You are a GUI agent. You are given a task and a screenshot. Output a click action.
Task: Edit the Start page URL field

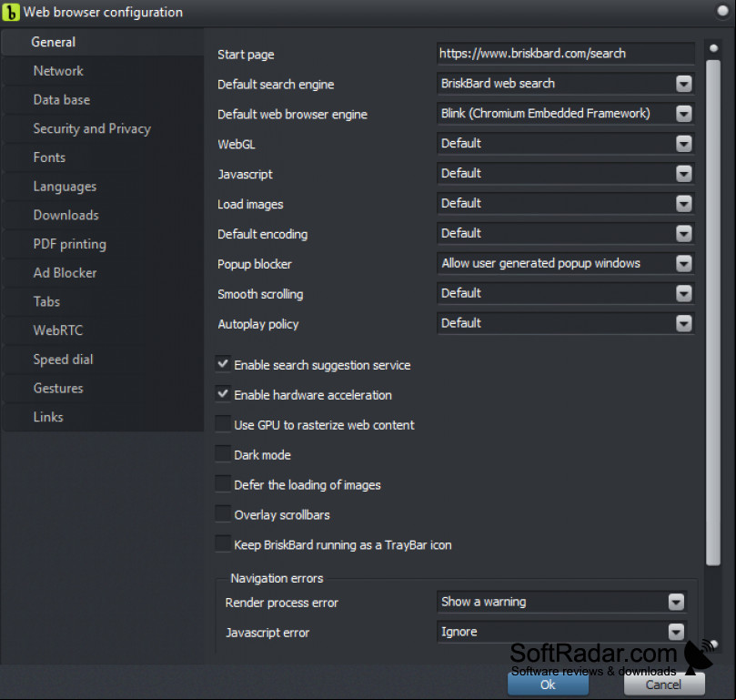(x=565, y=54)
